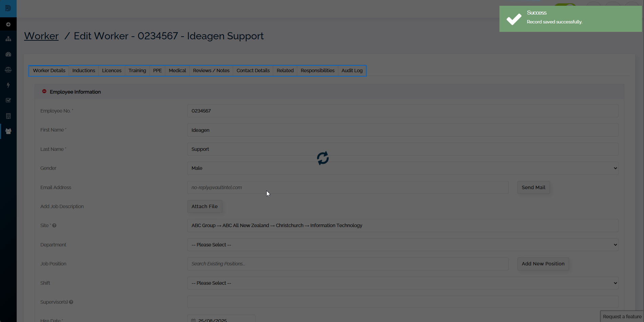Open the Gender dropdown showing Male
This screenshot has width=644, height=322.
coord(403,168)
